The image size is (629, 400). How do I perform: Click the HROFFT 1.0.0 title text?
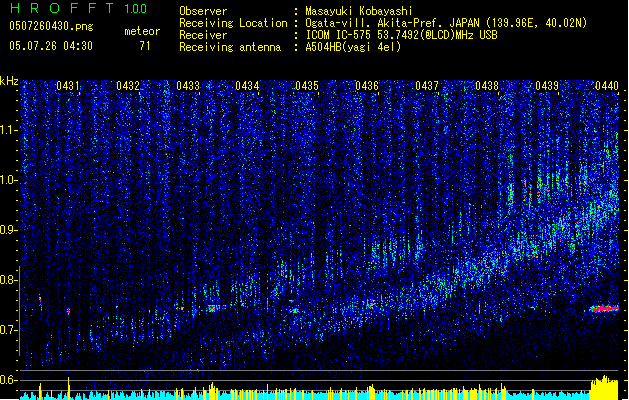tap(79, 8)
